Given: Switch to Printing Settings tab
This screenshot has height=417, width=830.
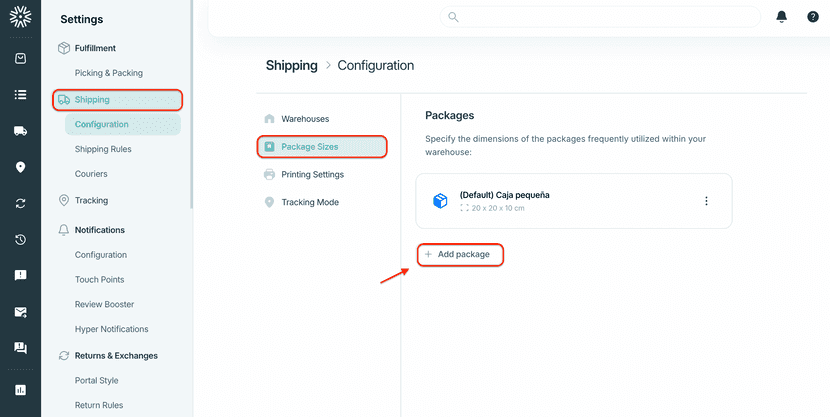Looking at the screenshot, I should coord(312,175).
